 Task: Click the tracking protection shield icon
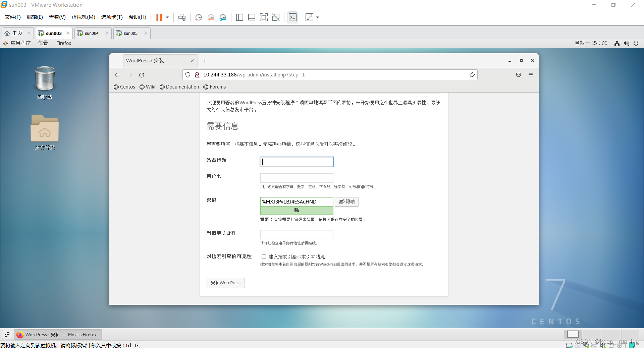click(188, 75)
